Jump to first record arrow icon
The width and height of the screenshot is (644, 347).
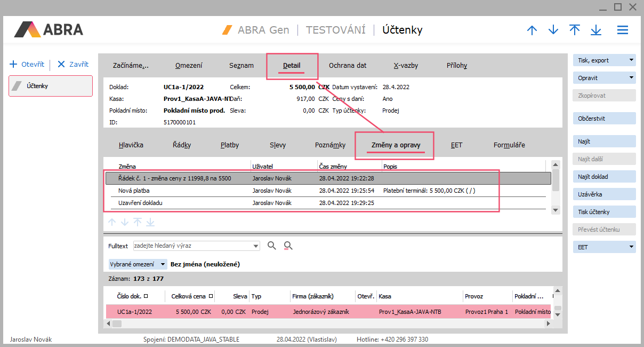(x=575, y=30)
